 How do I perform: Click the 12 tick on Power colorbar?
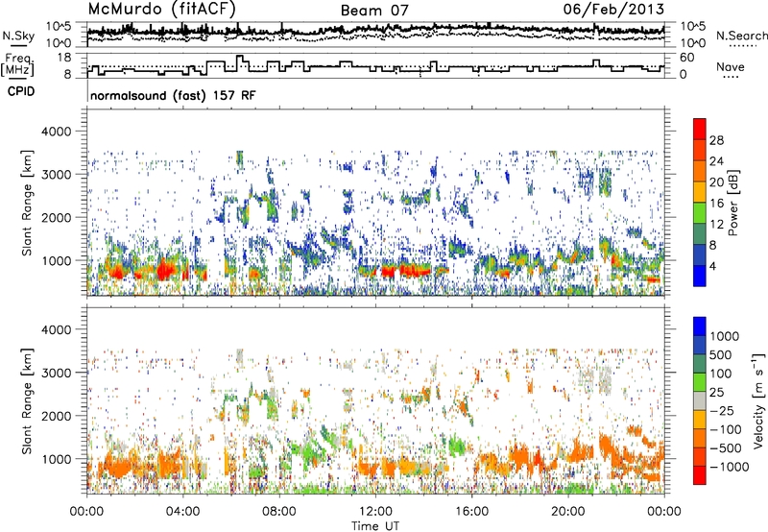tap(716, 225)
